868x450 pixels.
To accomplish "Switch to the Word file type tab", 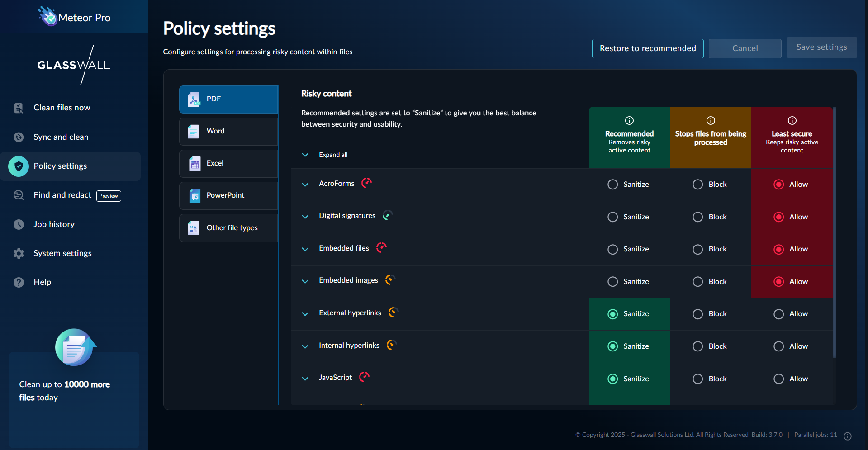I will click(228, 131).
